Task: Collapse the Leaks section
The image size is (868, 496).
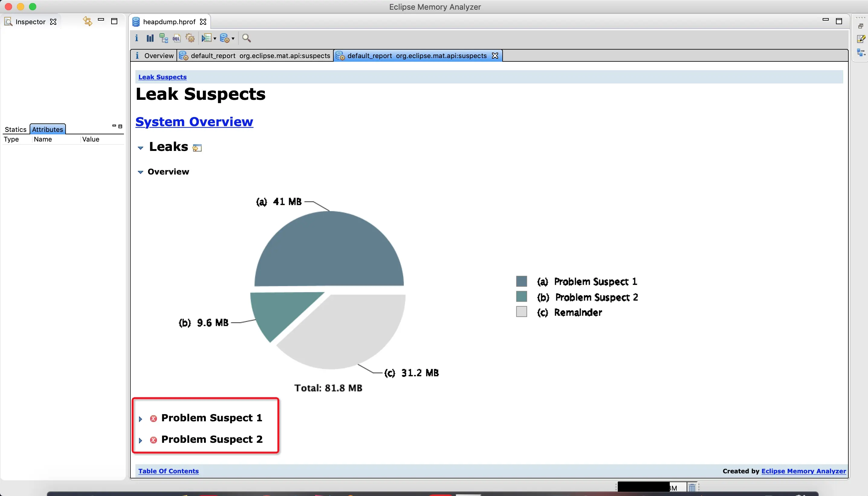Action: [140, 148]
